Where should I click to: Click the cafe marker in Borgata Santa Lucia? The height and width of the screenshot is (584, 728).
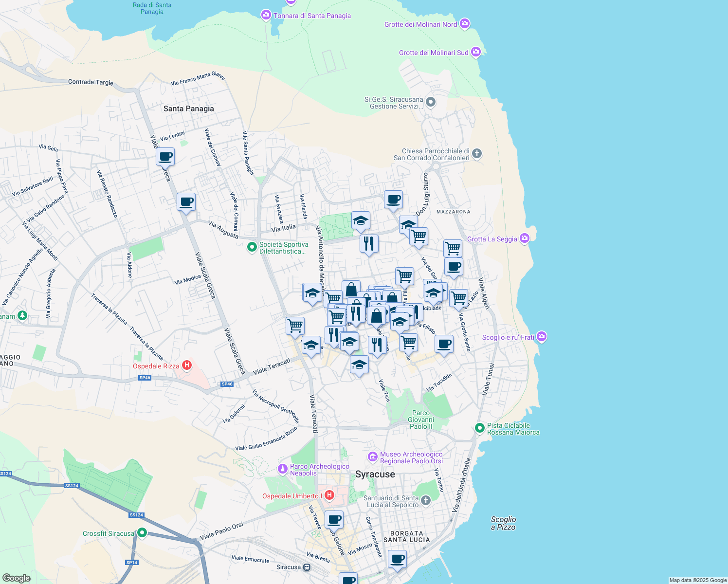pos(397,559)
